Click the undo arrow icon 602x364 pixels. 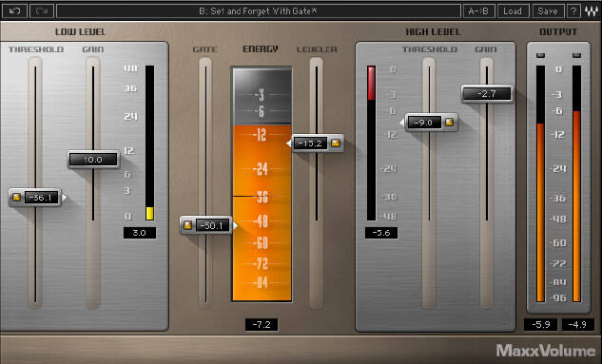15,11
